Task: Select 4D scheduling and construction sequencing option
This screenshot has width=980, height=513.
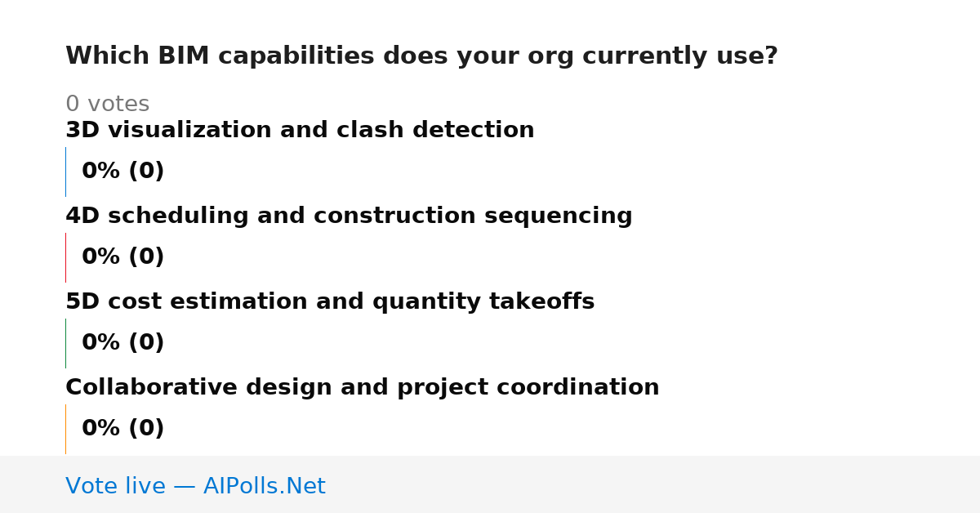Action: pos(349,216)
